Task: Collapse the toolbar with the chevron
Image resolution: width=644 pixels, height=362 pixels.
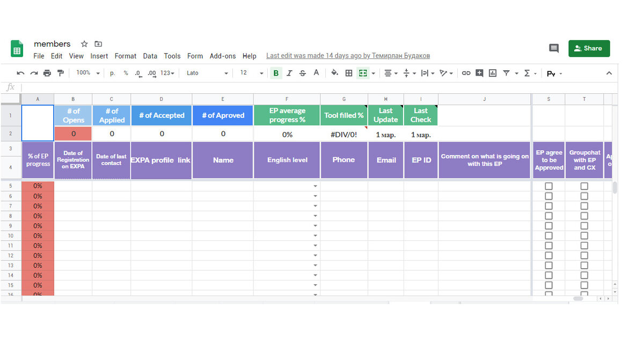Action: point(609,73)
